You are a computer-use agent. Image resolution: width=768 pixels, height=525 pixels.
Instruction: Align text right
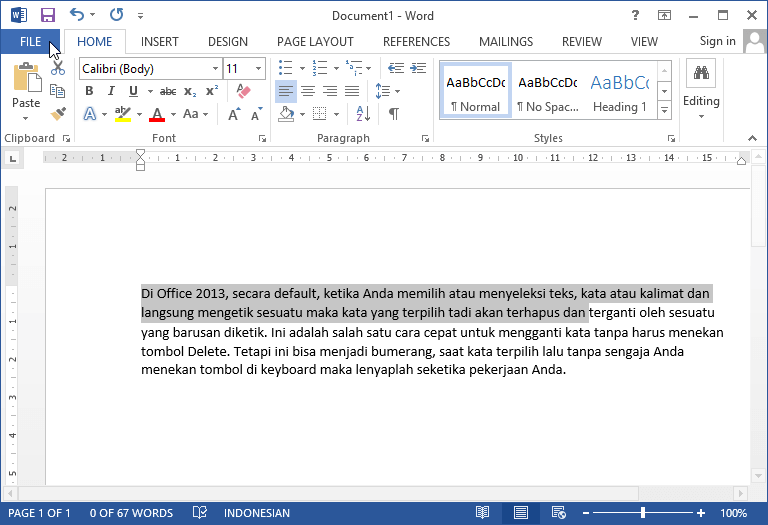coord(330,91)
